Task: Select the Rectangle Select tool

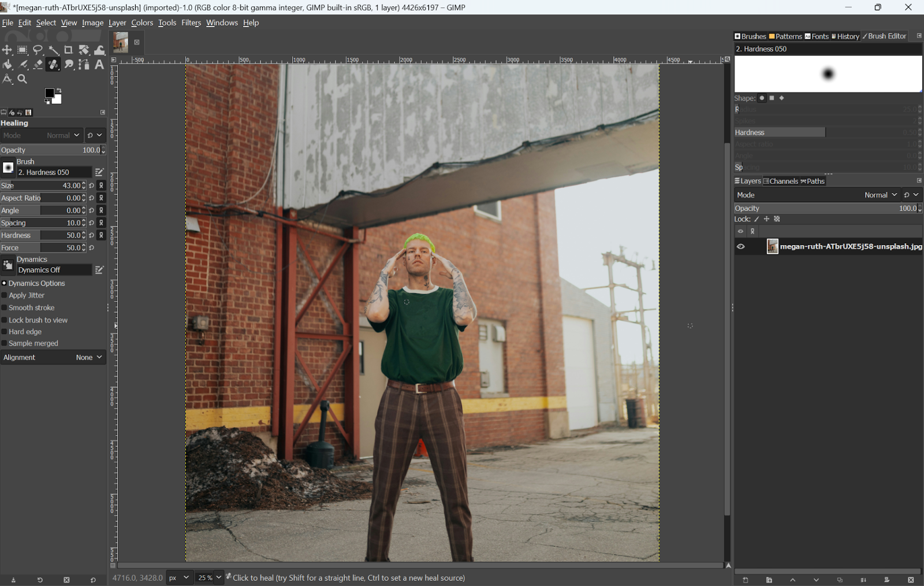Action: pos(23,50)
